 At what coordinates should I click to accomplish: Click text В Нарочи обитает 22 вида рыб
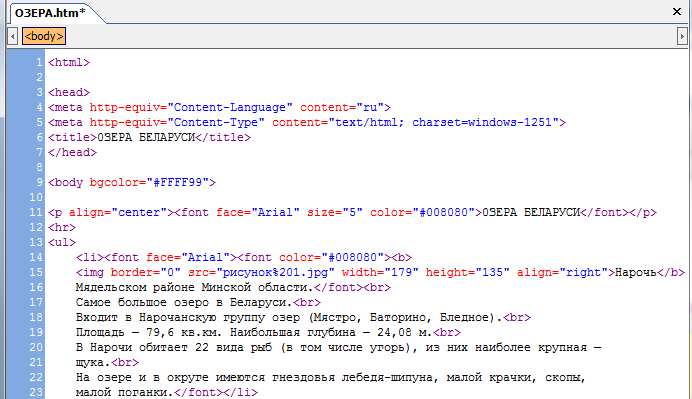tap(174, 347)
